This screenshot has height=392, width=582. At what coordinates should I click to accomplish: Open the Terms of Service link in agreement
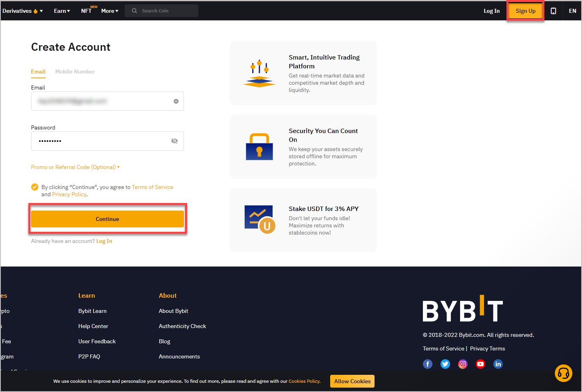153,187
